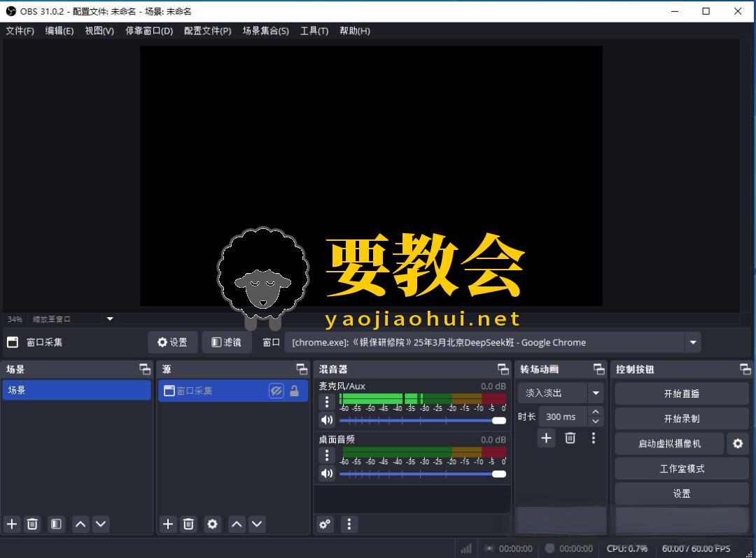Click 开始录制 to start recording

[x=681, y=419]
